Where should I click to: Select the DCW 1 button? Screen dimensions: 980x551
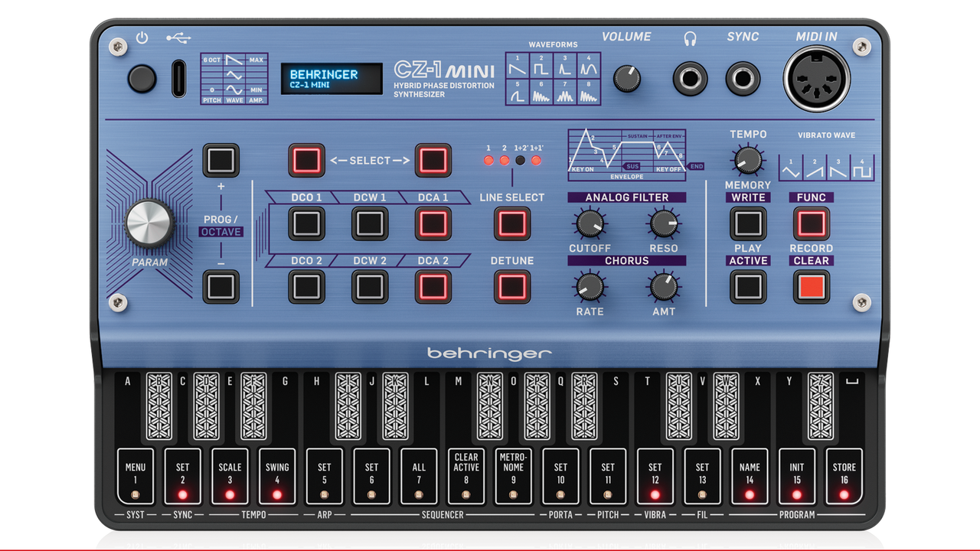tap(370, 223)
